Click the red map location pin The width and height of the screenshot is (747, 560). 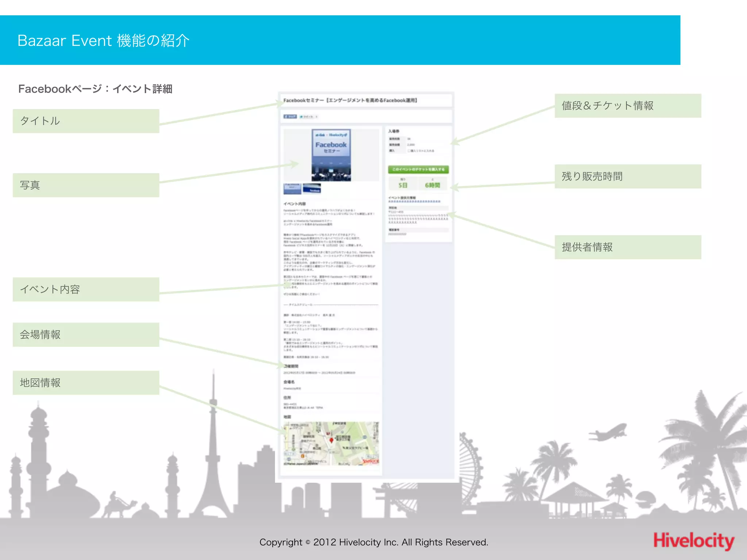(x=331, y=440)
